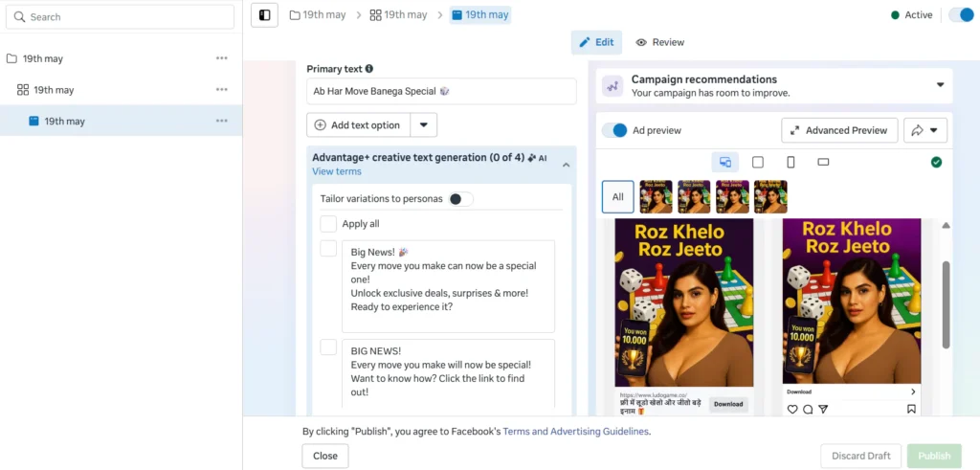The width and height of the screenshot is (980, 470).
Task: Click the Advanced Preview button
Action: click(839, 130)
